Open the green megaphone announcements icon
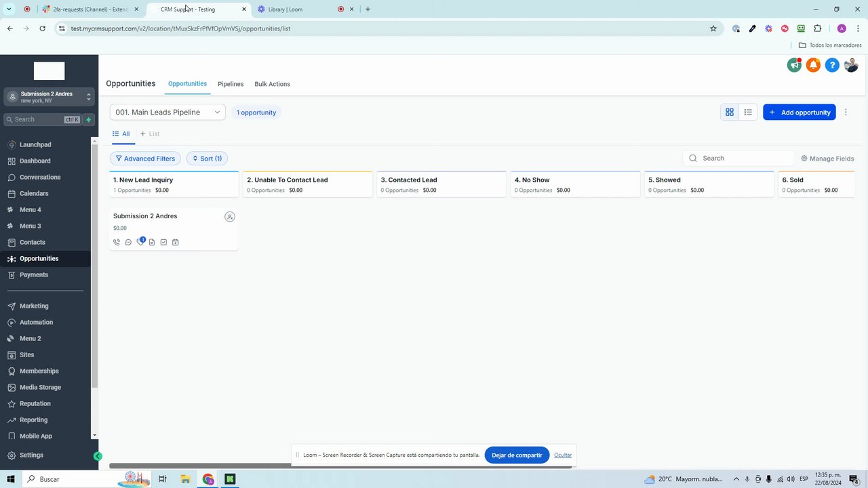Screen dimensions: 868x488 [794, 65]
